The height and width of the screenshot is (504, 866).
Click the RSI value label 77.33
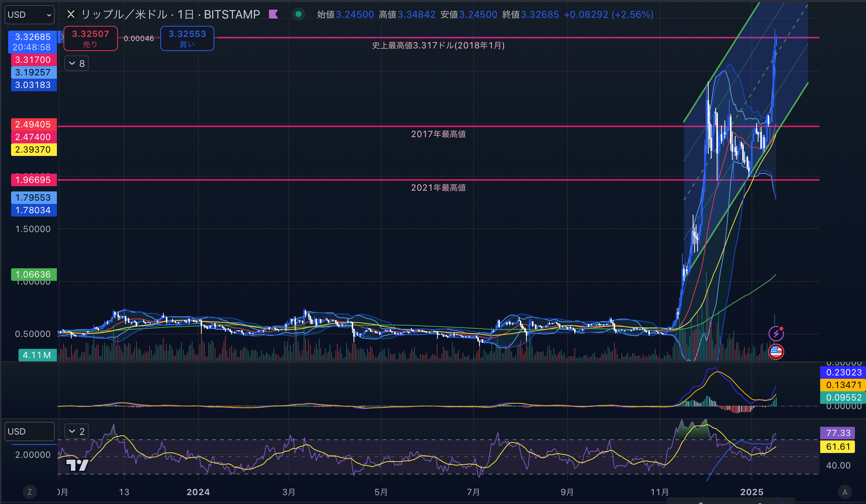click(x=838, y=433)
